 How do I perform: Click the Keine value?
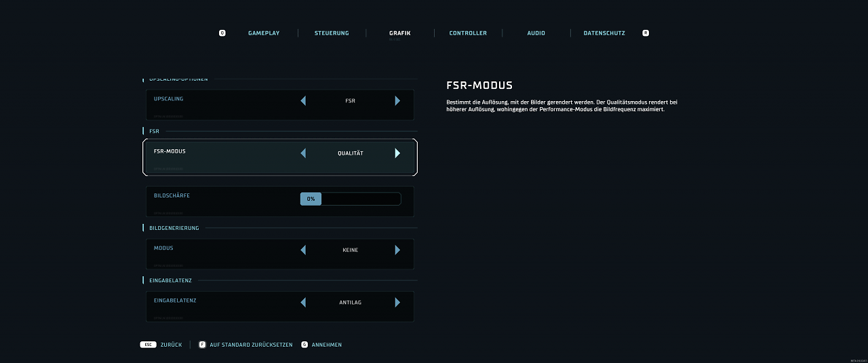coord(350,250)
